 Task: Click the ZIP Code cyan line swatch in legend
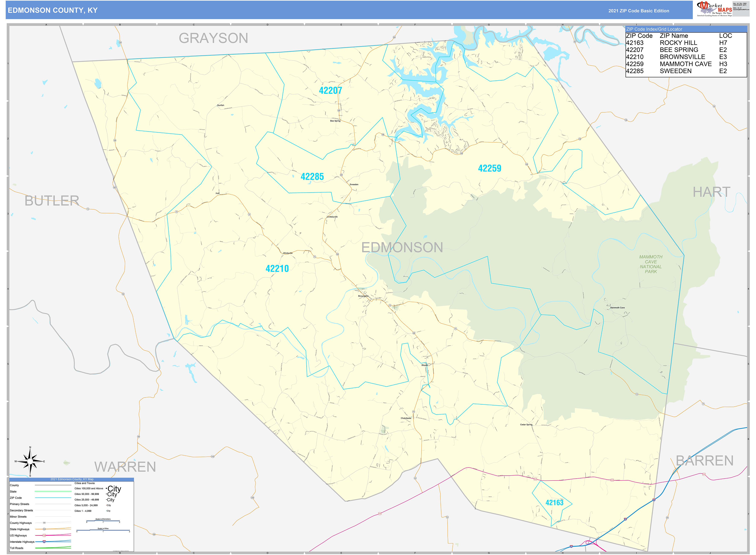[53, 498]
